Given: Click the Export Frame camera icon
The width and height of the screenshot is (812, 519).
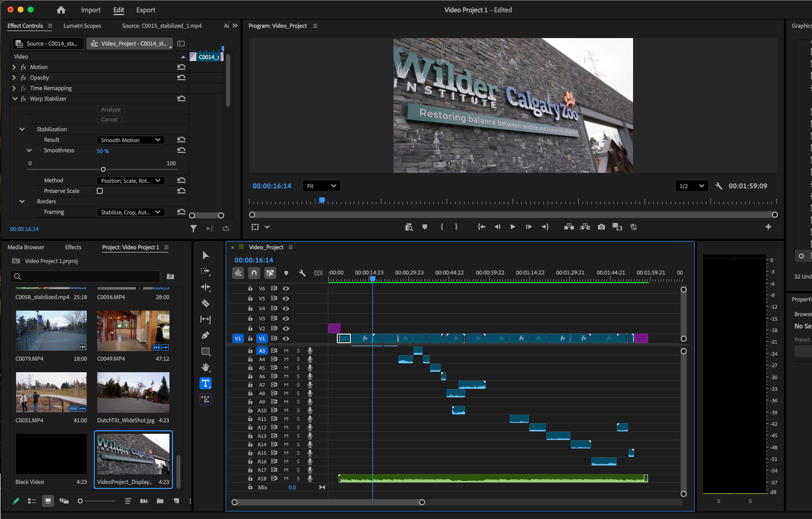Looking at the screenshot, I should point(601,227).
